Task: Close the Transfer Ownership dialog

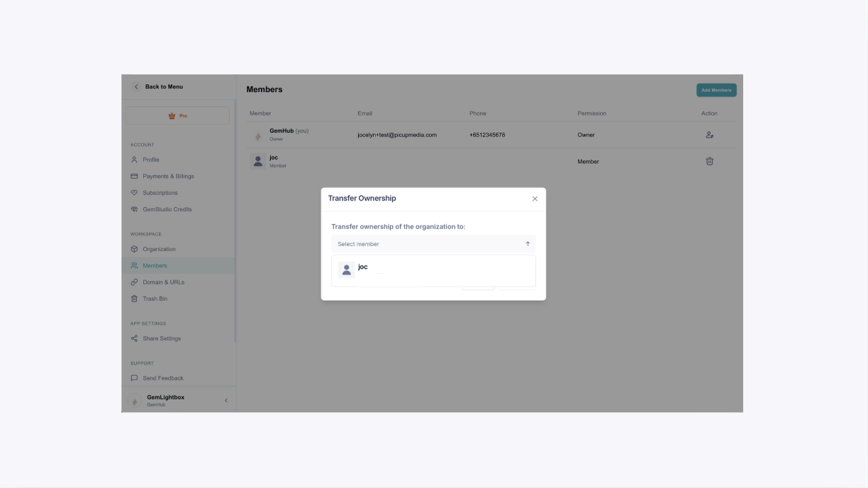Action: 535,199
